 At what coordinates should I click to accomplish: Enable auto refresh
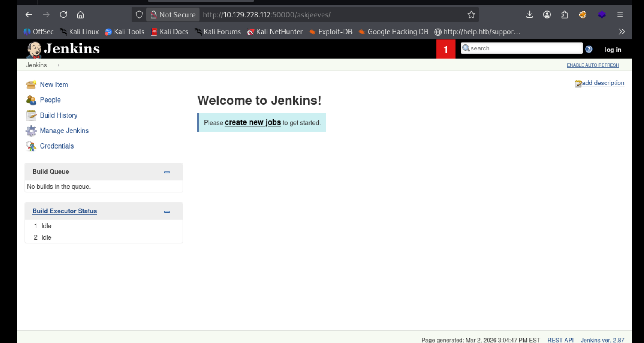[593, 65]
